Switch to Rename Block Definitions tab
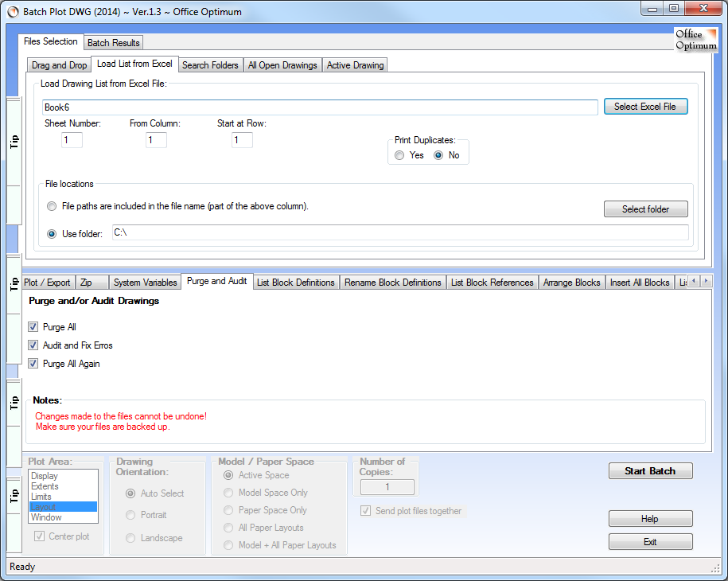 [393, 283]
